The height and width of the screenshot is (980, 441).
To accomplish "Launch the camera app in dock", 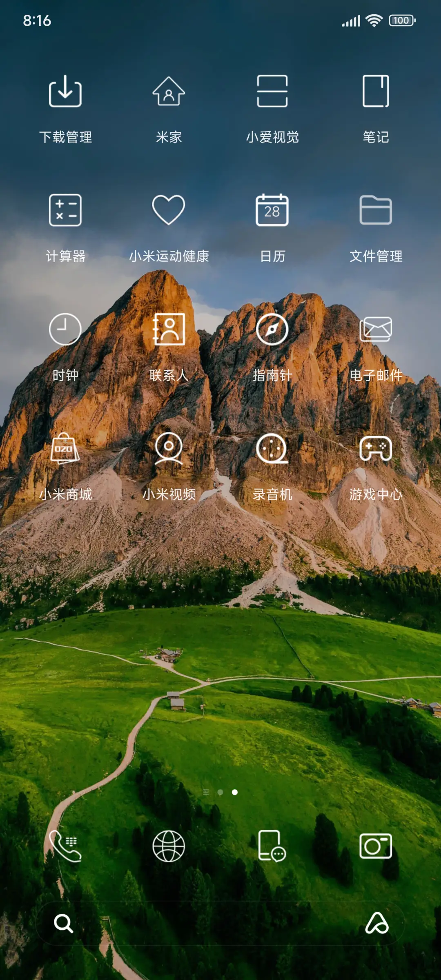I will (376, 846).
